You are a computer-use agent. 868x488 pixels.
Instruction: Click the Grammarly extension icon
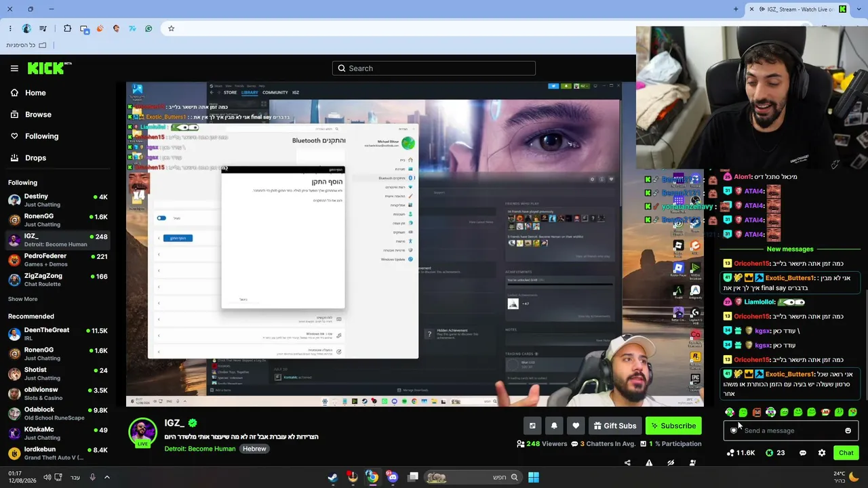[149, 28]
